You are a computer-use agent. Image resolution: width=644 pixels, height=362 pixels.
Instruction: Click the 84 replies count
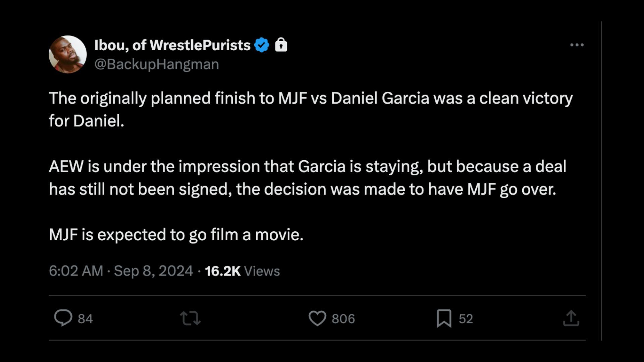(85, 319)
